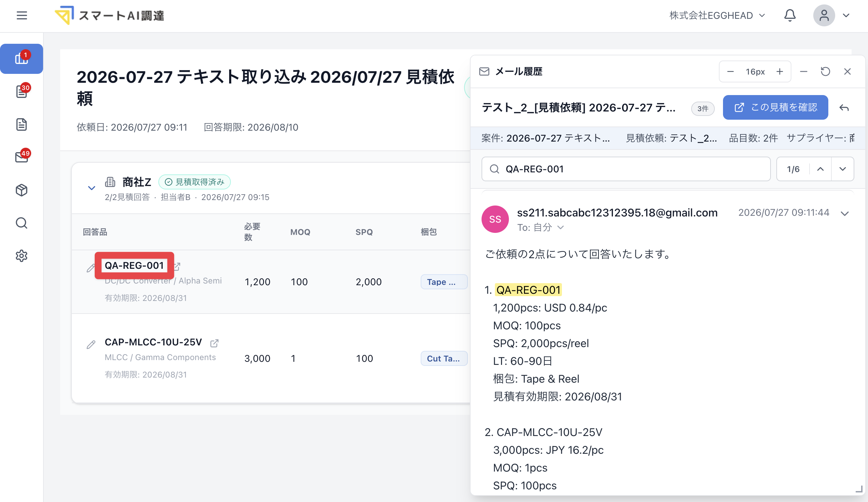Click the mail line 3,000pcs: JPY 16.2/pc
Image resolution: width=868 pixels, height=502 pixels.
pos(548,450)
